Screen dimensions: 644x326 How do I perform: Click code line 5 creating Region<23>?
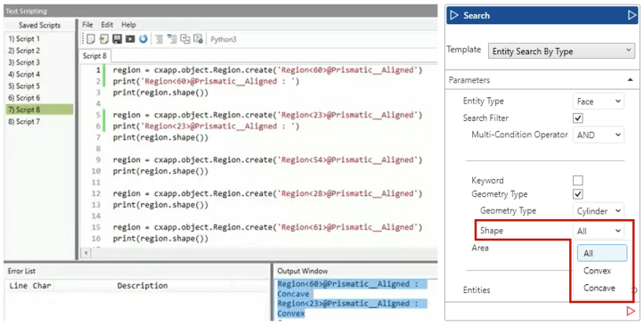click(267, 115)
